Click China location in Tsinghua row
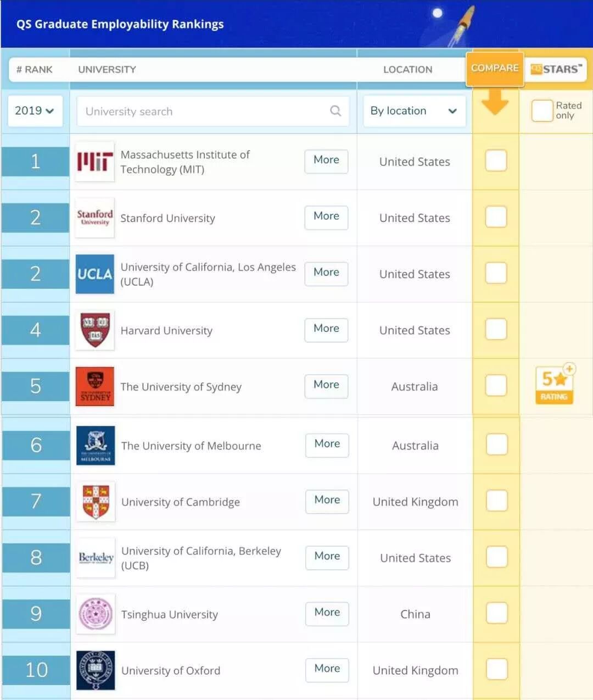Viewport: 593px width, 700px height. click(x=415, y=614)
